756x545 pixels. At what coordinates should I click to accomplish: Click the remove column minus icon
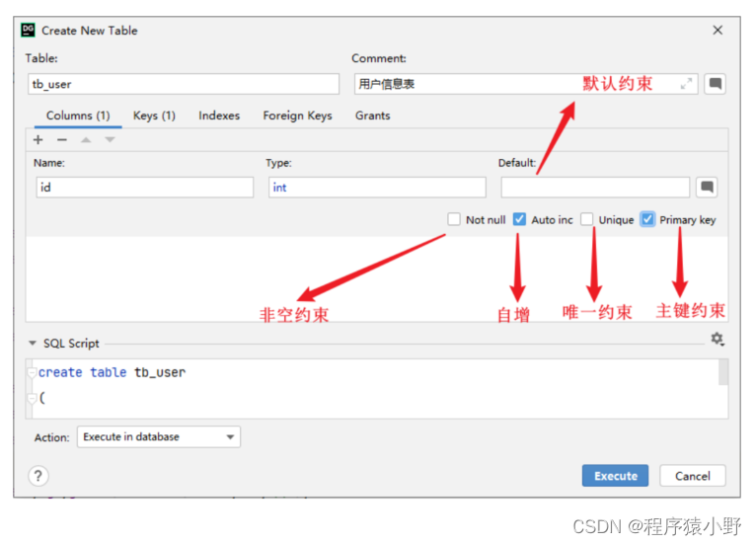click(x=61, y=140)
